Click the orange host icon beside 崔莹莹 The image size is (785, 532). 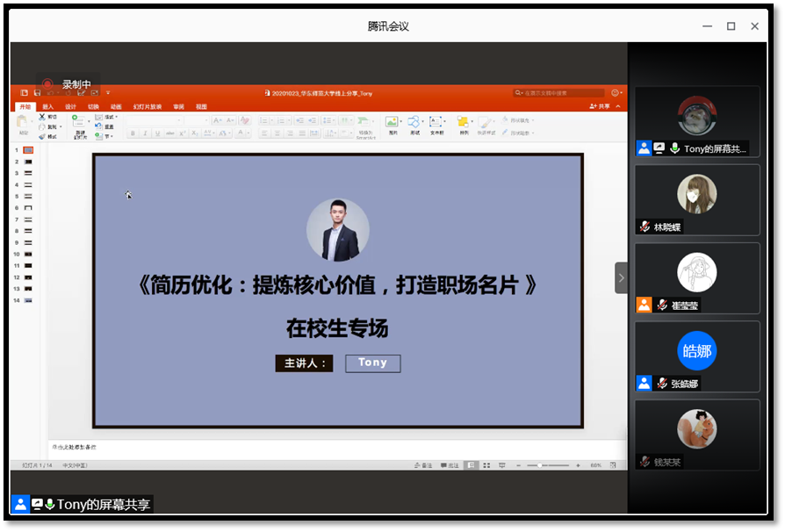pyautogui.click(x=644, y=305)
